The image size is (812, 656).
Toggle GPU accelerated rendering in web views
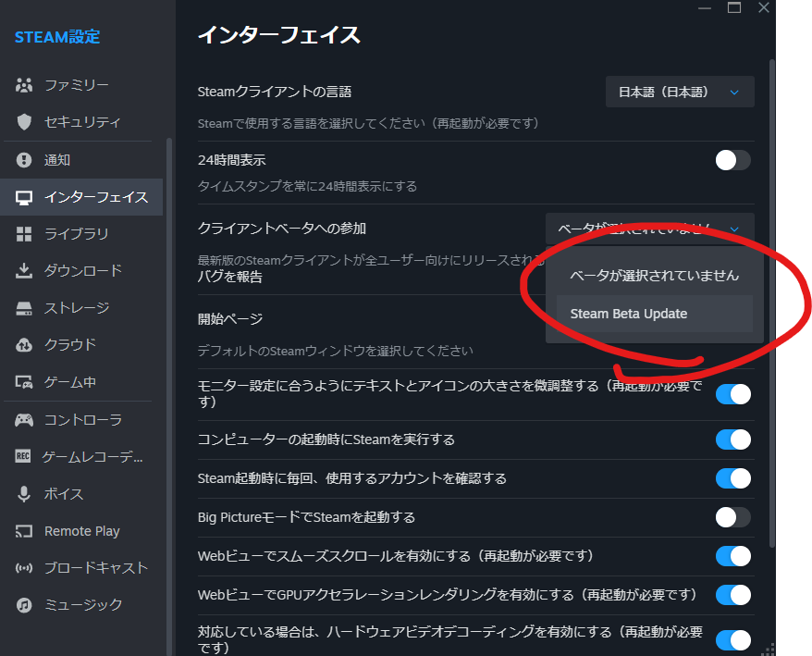[732, 595]
